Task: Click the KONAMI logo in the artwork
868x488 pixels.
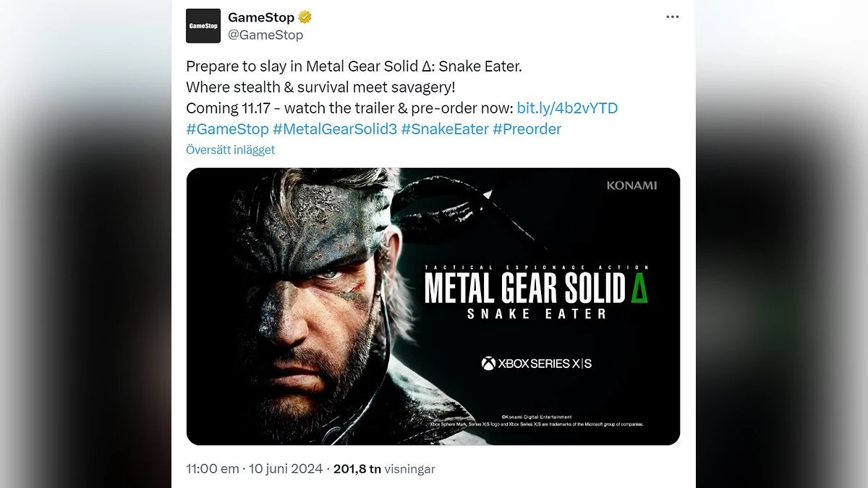Action: (x=631, y=186)
